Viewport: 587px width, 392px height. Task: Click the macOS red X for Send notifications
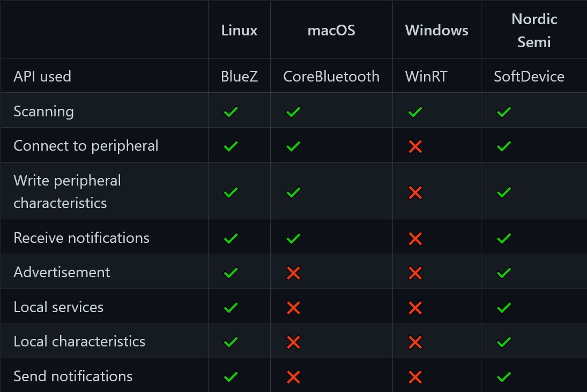(293, 377)
